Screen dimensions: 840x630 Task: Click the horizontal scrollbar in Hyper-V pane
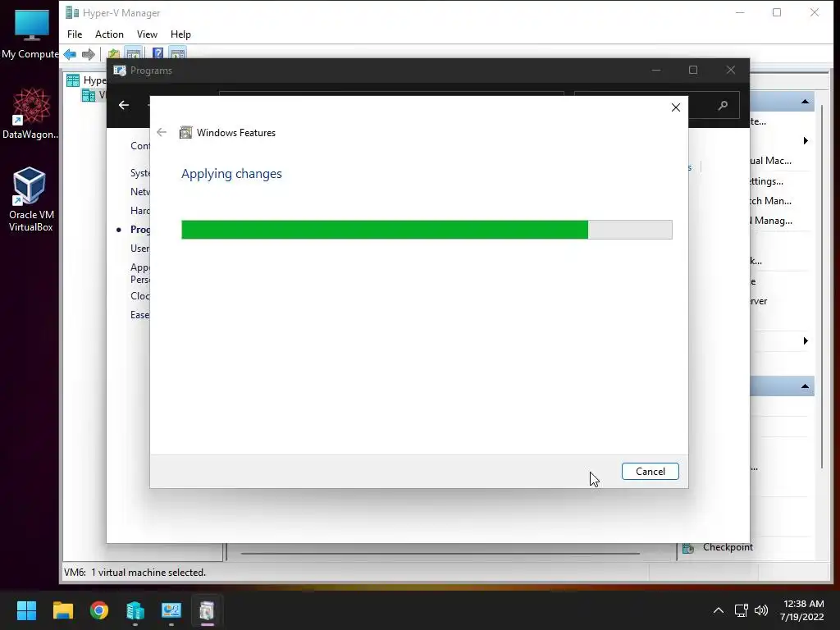click(x=441, y=554)
